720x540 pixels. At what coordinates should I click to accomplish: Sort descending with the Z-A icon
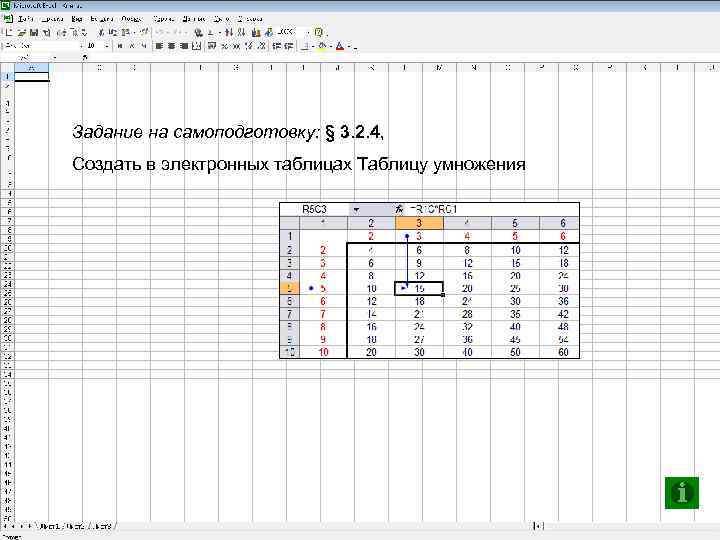coord(241,33)
